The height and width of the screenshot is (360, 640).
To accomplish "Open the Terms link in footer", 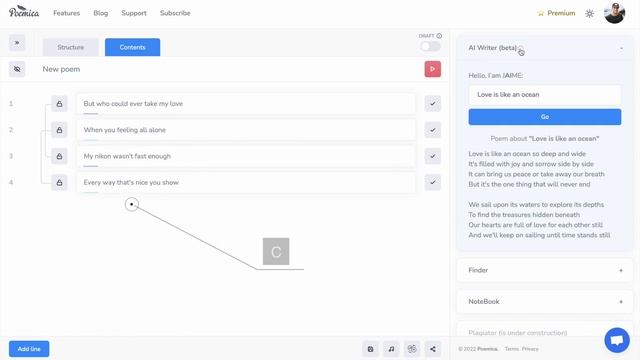I will coord(511,349).
